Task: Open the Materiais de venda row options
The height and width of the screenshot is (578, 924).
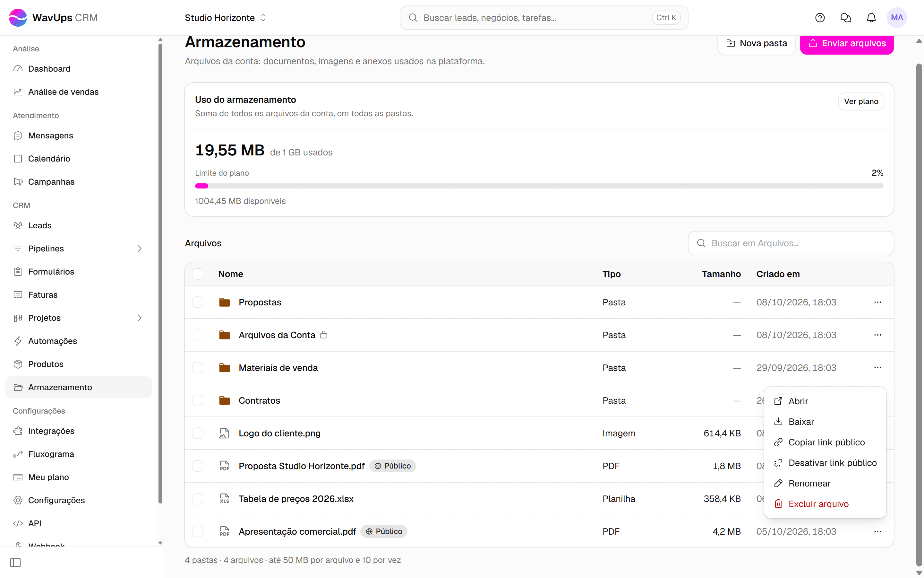Action: (x=877, y=368)
